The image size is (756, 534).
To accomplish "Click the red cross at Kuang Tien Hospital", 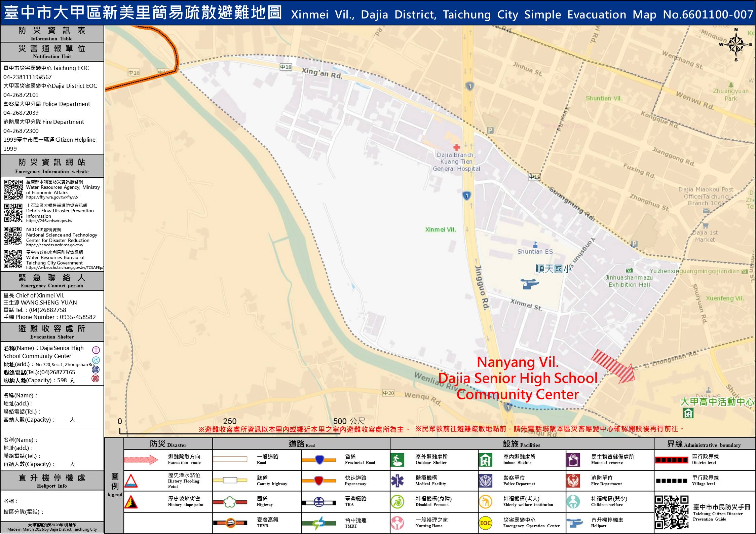I will click(456, 147).
